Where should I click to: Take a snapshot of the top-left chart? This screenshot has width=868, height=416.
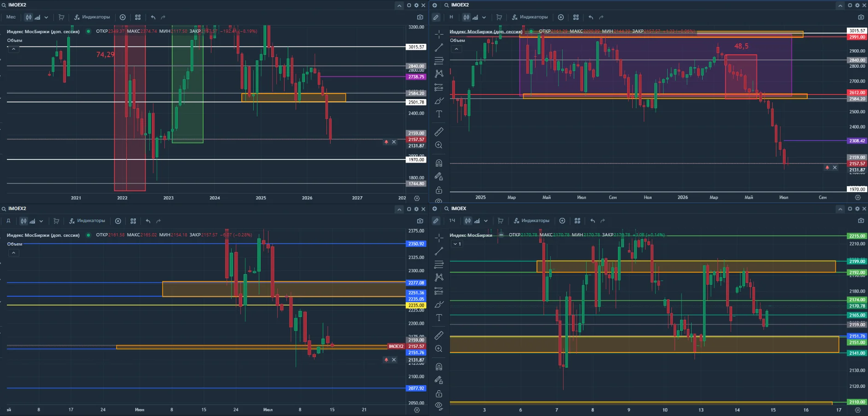[420, 17]
